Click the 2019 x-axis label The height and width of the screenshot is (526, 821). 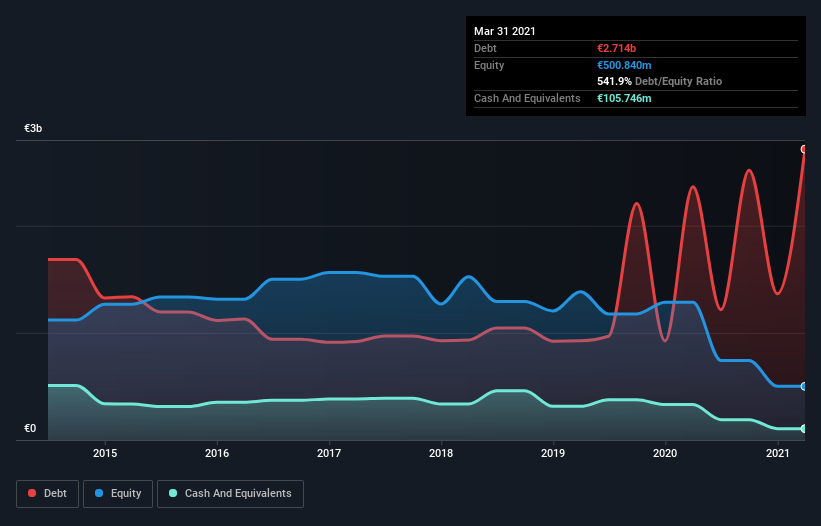[x=553, y=453]
